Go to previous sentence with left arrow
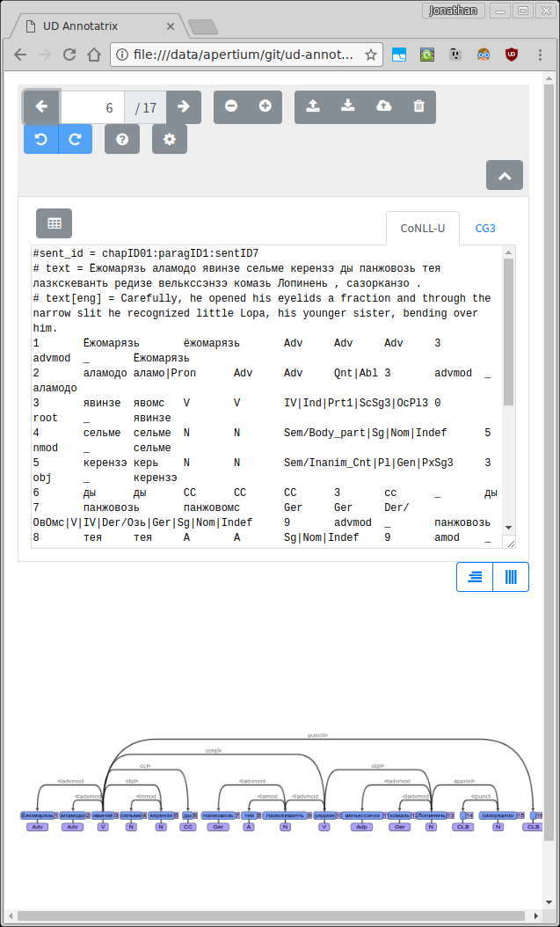The image size is (560, 927). coord(41,107)
